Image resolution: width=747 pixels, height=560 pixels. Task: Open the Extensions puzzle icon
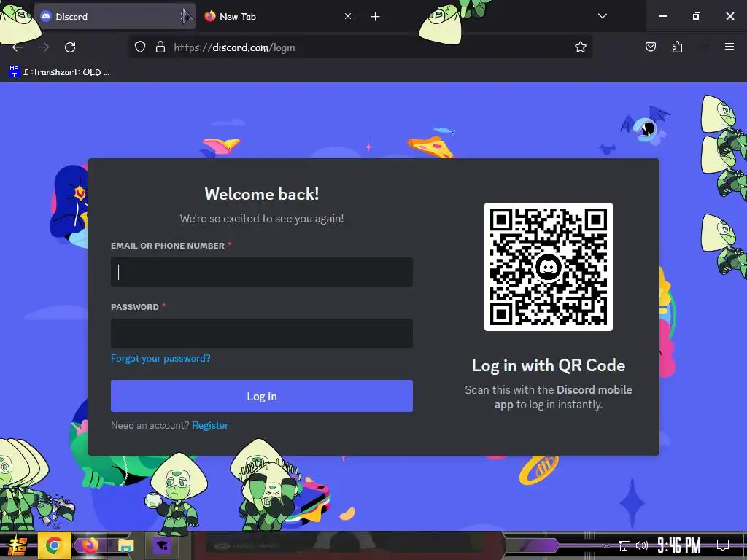click(677, 47)
